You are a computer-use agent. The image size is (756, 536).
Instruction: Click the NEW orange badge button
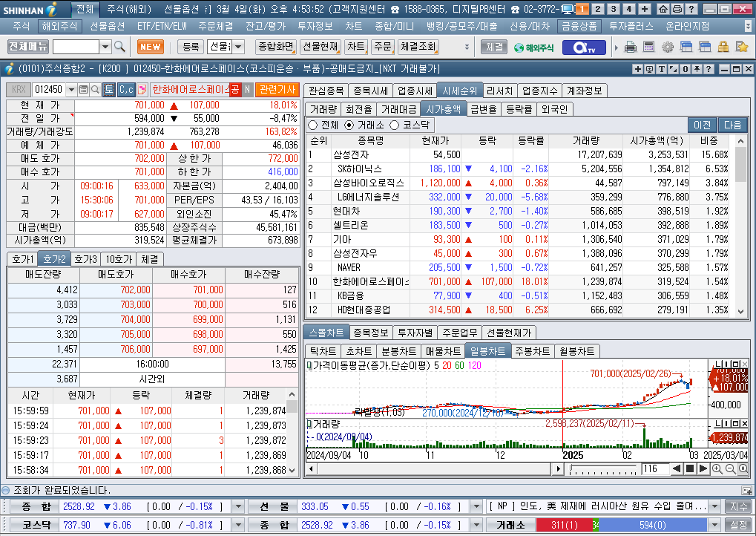(151, 47)
